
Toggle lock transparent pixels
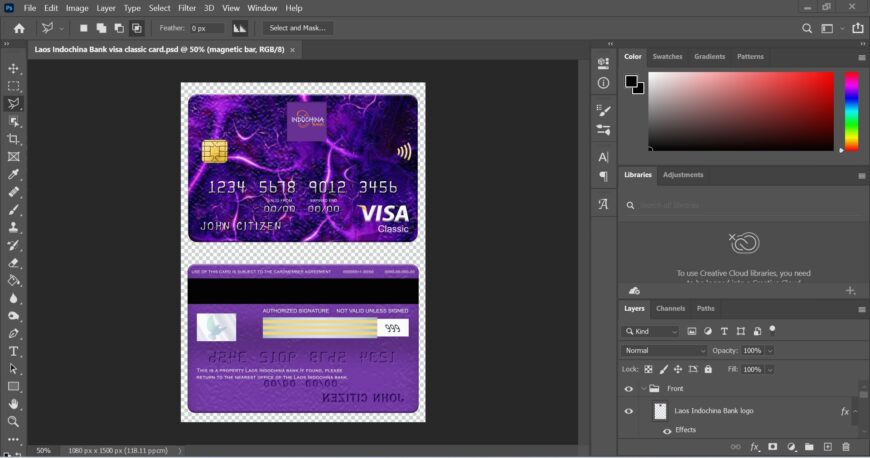648,369
